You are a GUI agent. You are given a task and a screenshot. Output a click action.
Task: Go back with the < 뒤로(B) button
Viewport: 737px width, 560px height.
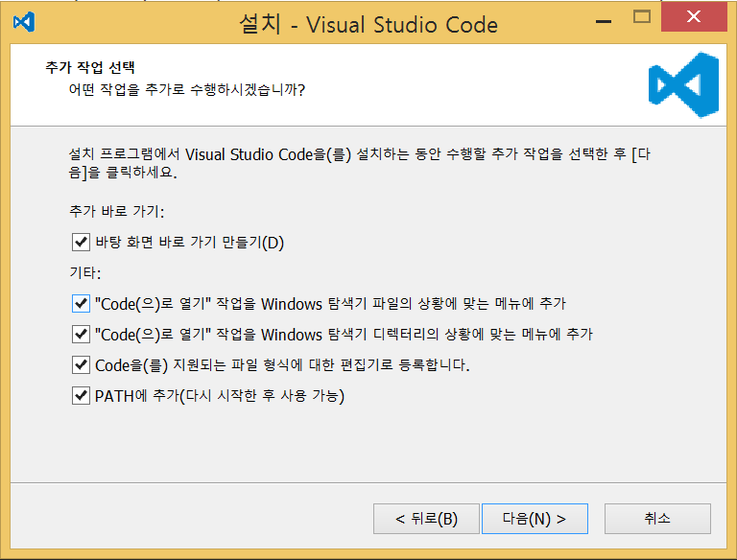click(426, 519)
